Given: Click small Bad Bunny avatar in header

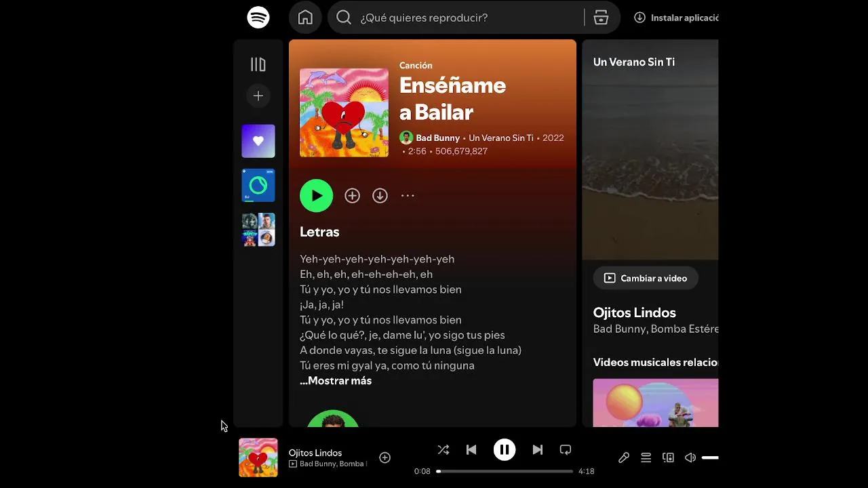Looking at the screenshot, I should (x=406, y=138).
